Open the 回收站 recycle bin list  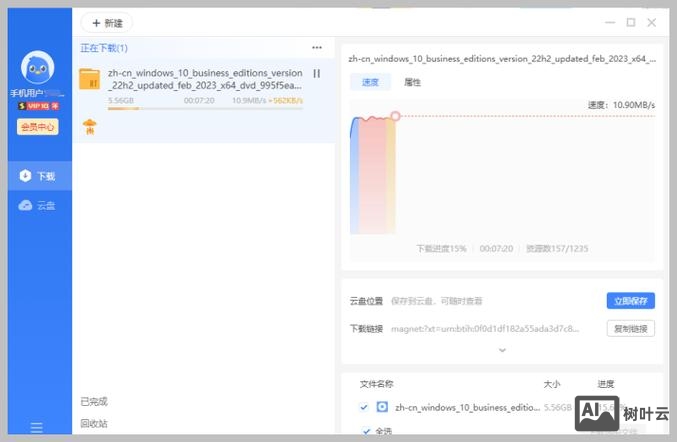[93, 423]
